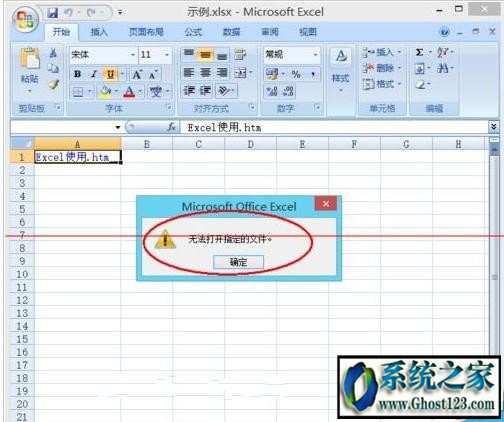Switch to the 插入 ribbon tab
This screenshot has width=504, height=422.
click(99, 32)
